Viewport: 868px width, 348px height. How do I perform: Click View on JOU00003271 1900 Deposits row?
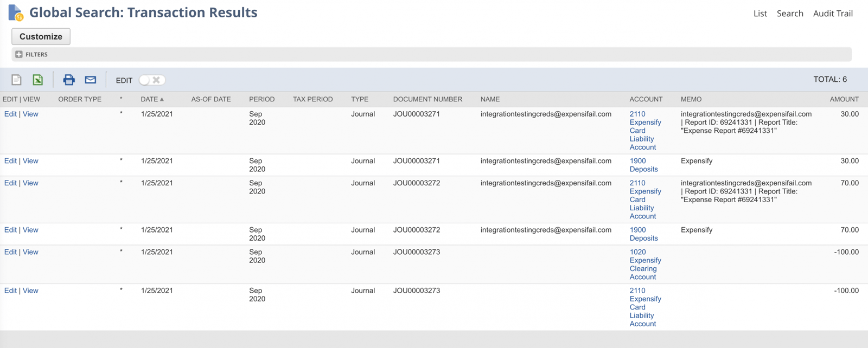coord(30,161)
